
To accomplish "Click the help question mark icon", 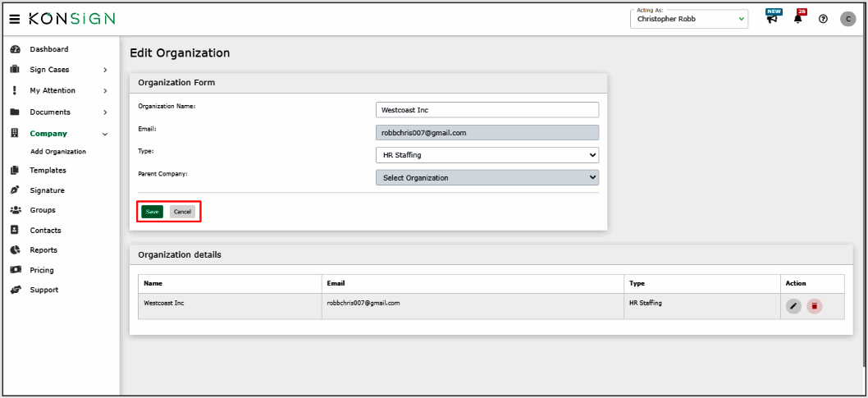I will pos(823,19).
